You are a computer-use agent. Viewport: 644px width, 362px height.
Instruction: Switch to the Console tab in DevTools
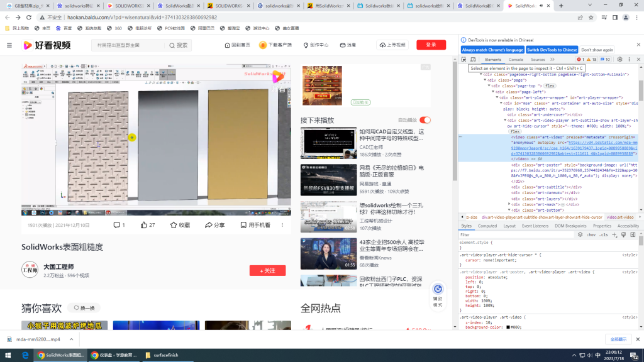click(516, 60)
